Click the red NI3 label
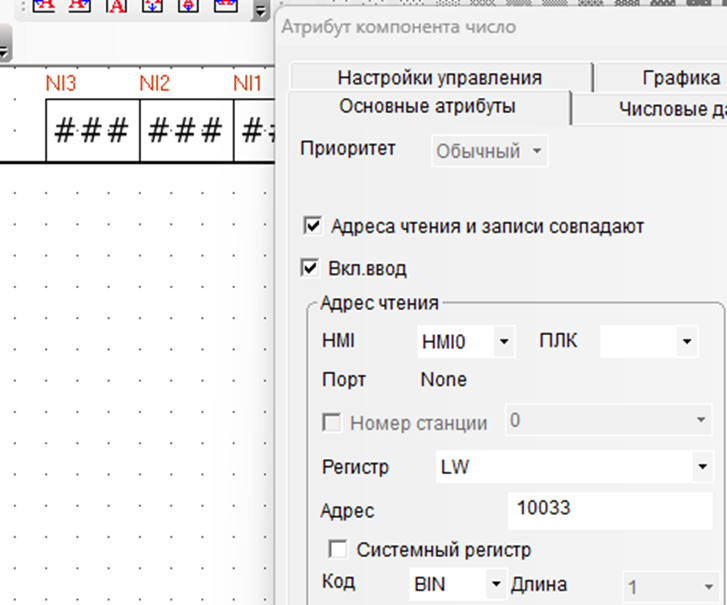This screenshot has width=727, height=605. (x=61, y=83)
